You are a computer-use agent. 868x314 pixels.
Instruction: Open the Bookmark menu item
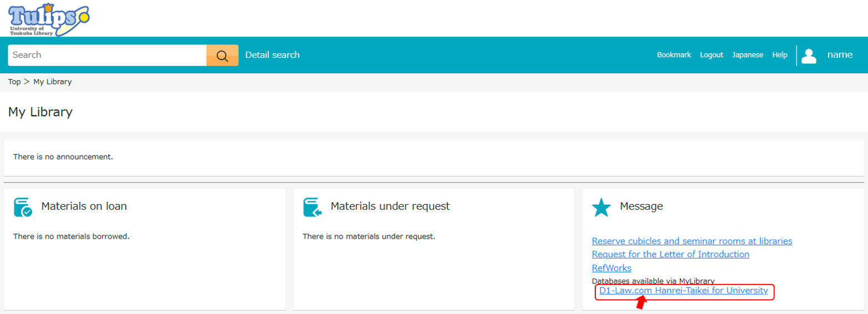[x=674, y=55]
